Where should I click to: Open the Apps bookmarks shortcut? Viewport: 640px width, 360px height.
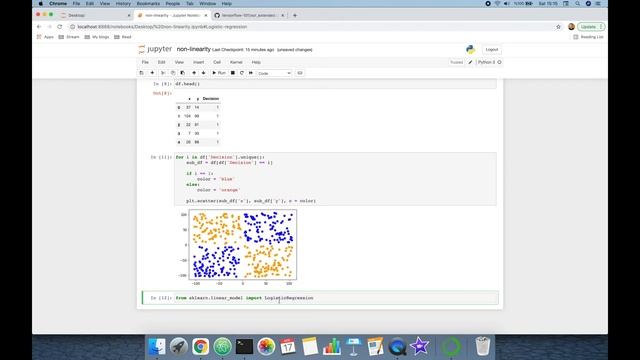pos(45,37)
